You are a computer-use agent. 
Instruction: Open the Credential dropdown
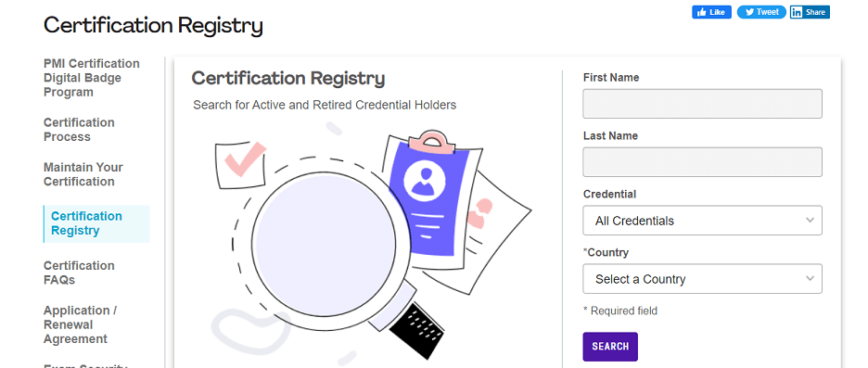(x=702, y=221)
